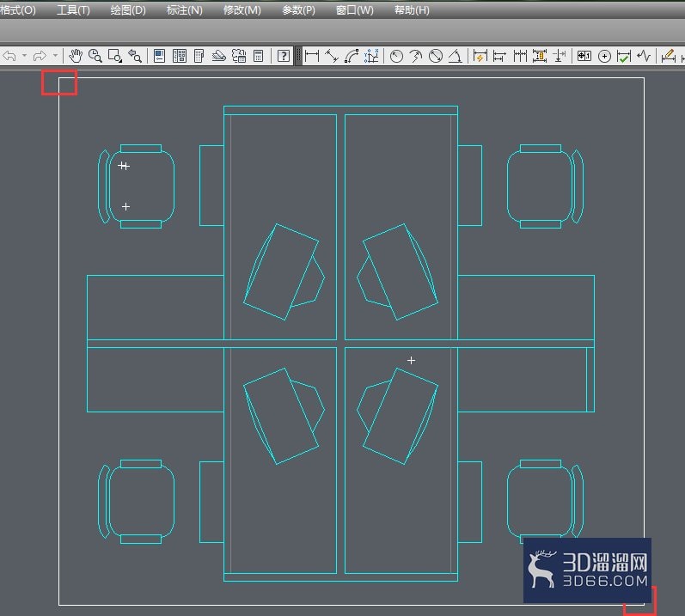Viewport: 685px width, 616px height.
Task: Open the 绘图(D) menu
Action: tap(128, 9)
